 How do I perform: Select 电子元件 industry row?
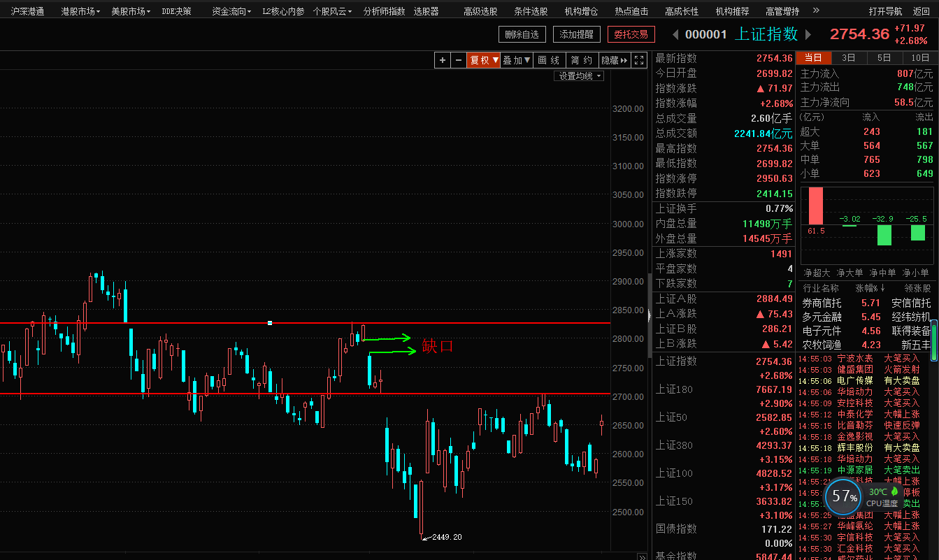(866, 331)
